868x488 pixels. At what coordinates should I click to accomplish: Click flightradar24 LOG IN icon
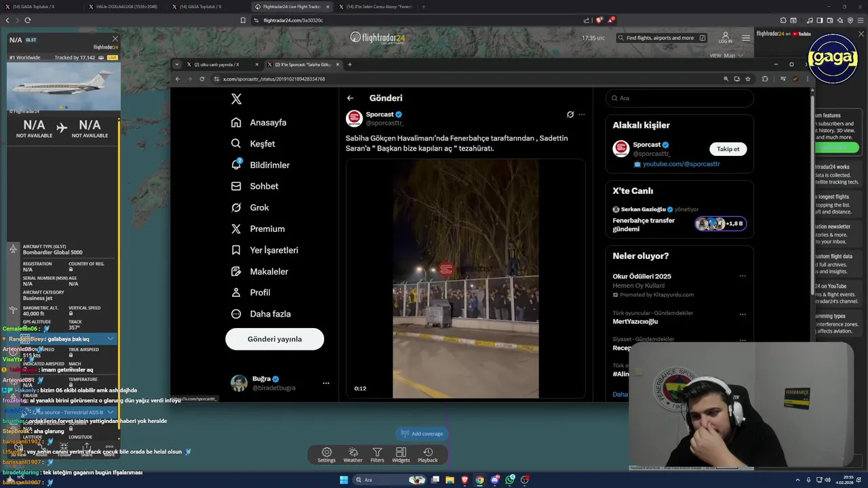pos(725,37)
